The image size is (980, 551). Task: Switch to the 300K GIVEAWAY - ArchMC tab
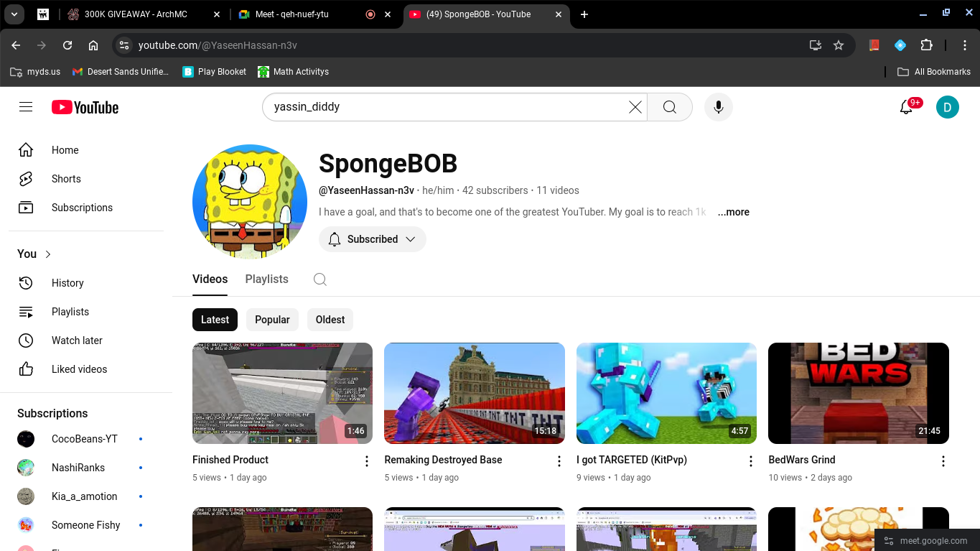pyautogui.click(x=144, y=14)
